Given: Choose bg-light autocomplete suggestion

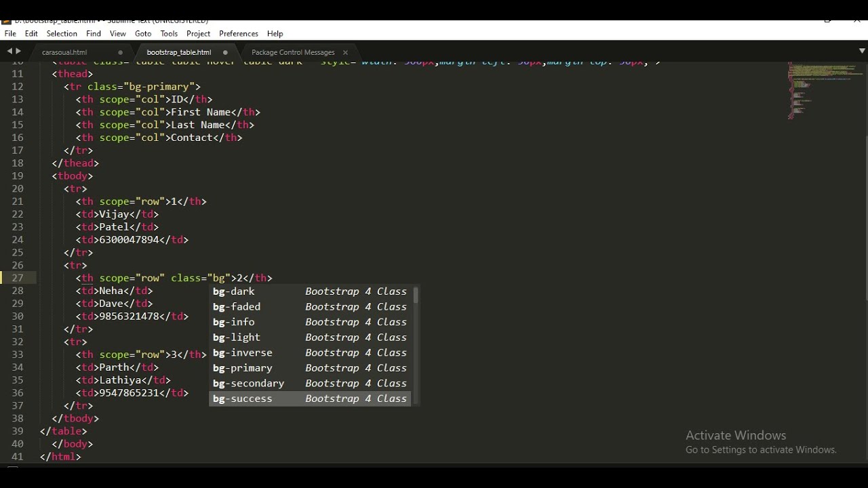Looking at the screenshot, I should [x=311, y=338].
